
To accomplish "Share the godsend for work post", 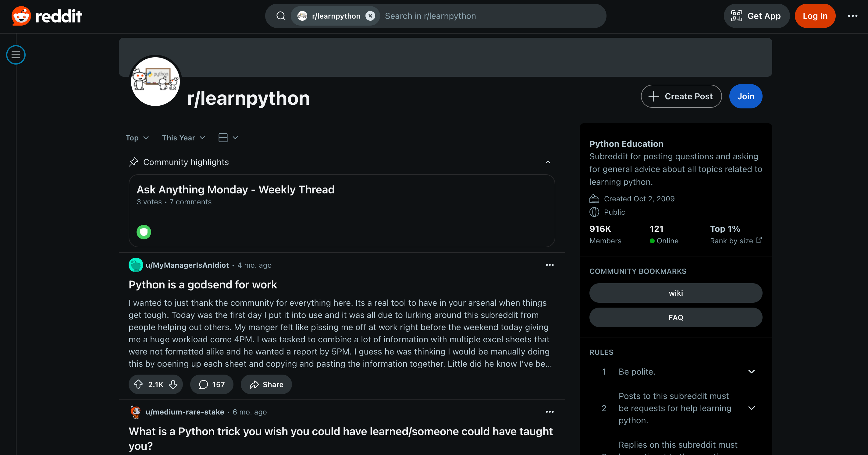I will pyautogui.click(x=266, y=384).
